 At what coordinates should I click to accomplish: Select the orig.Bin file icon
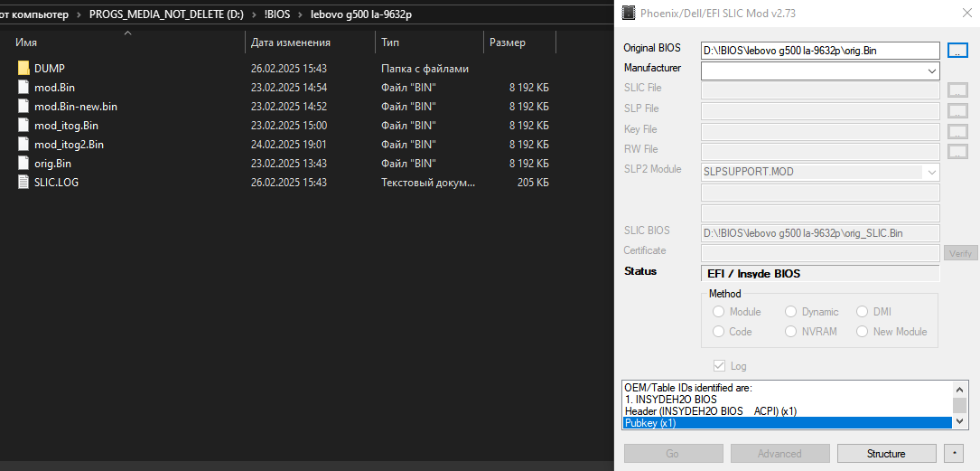[x=23, y=164]
